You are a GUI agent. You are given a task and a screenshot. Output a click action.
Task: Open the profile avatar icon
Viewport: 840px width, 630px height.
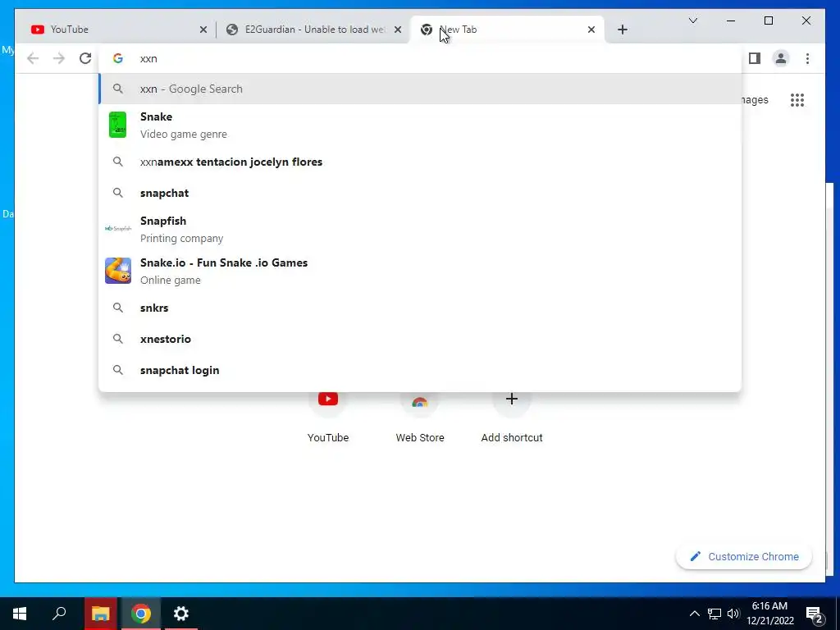coord(781,58)
